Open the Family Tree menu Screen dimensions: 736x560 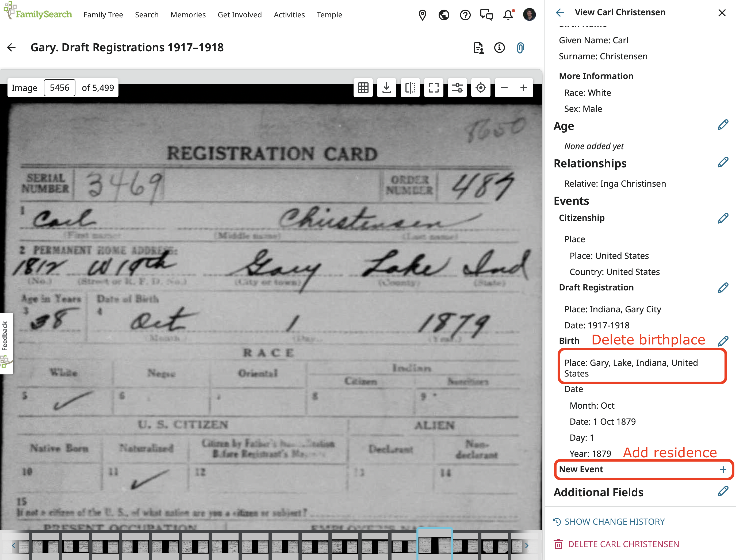103,15
